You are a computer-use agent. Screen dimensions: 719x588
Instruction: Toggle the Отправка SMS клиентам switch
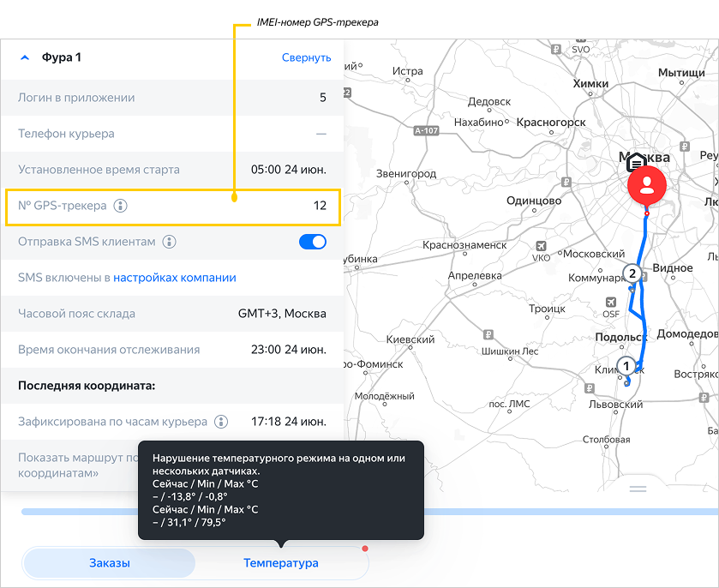coord(313,242)
